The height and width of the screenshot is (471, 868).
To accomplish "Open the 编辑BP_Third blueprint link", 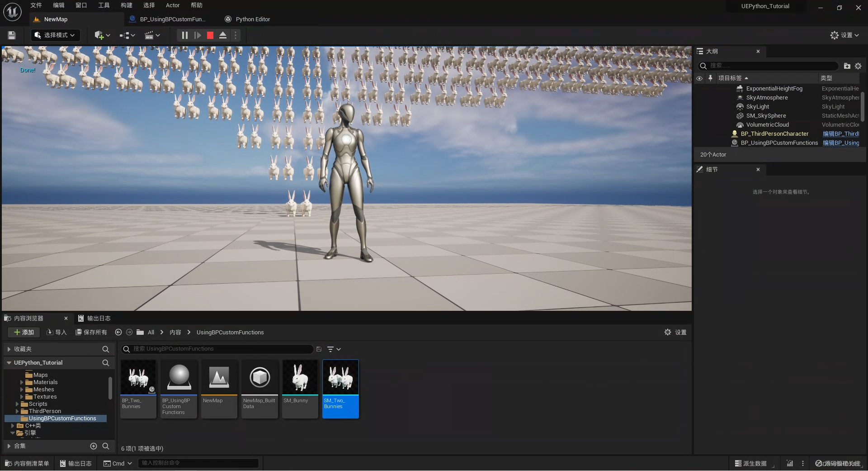I will 840,134.
